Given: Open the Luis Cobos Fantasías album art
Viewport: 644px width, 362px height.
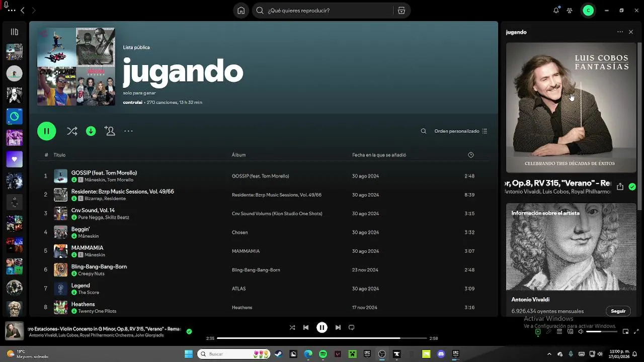Looking at the screenshot, I should point(571,108).
